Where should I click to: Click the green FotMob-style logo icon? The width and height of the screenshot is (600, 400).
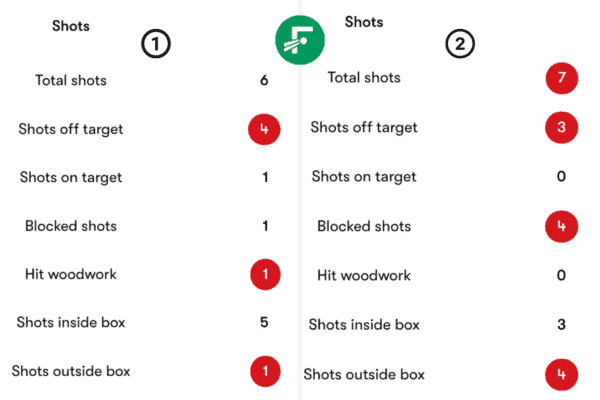(300, 40)
